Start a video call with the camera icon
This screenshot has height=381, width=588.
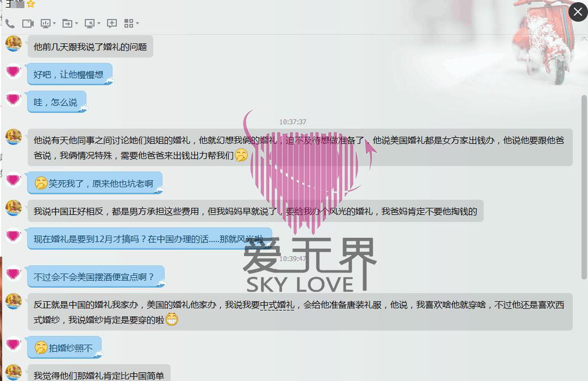click(x=28, y=23)
